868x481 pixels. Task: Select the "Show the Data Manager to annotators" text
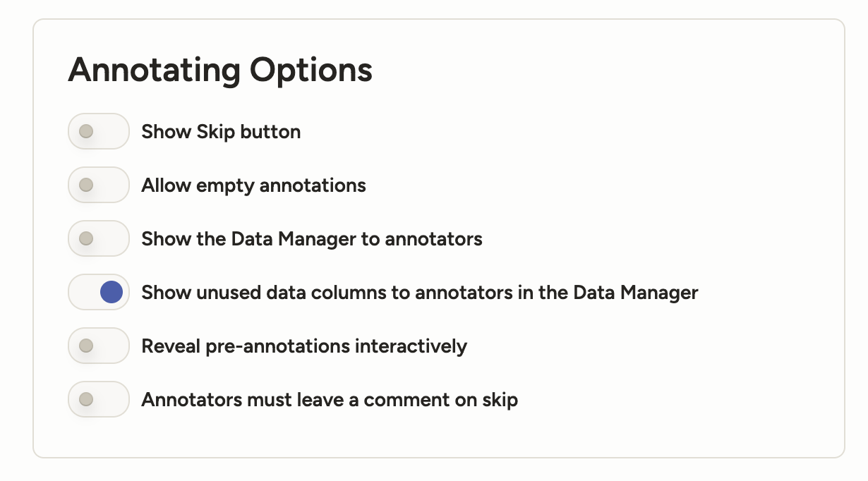(312, 239)
